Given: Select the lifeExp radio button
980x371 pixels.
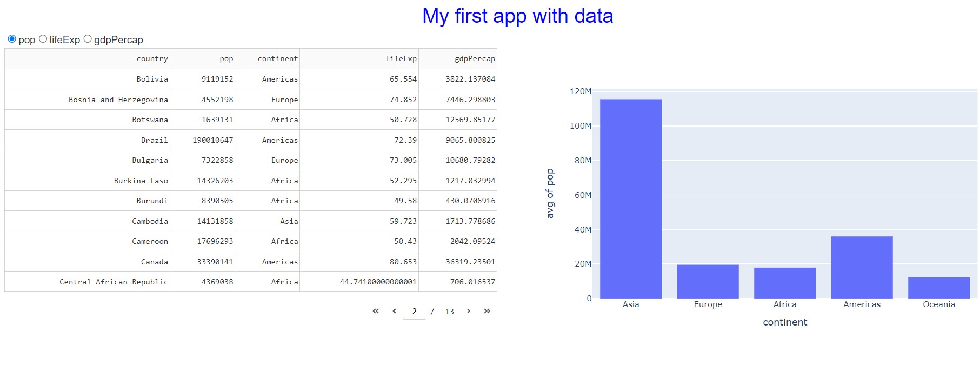Looking at the screenshot, I should pyautogui.click(x=43, y=39).
